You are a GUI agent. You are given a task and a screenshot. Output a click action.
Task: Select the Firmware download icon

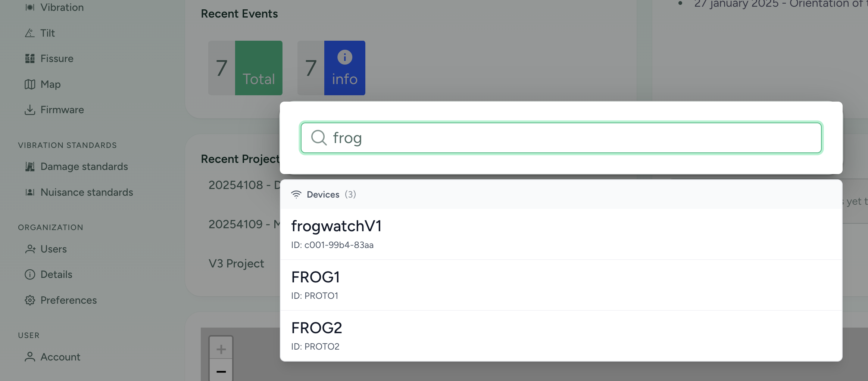30,109
